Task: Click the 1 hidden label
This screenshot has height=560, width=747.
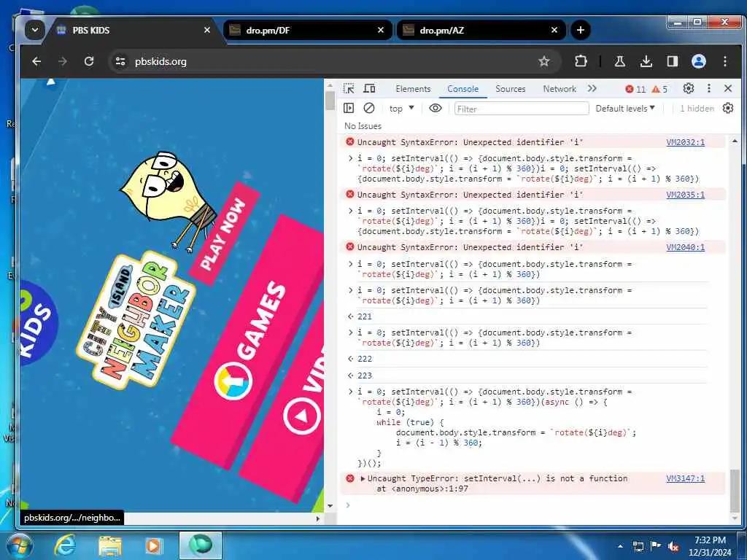Action: [697, 109]
